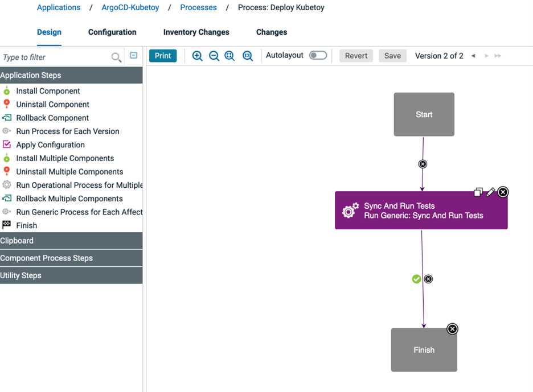This screenshot has height=392, width=533.
Task: Delete the Sync And Run Tests step
Action: pos(503,192)
